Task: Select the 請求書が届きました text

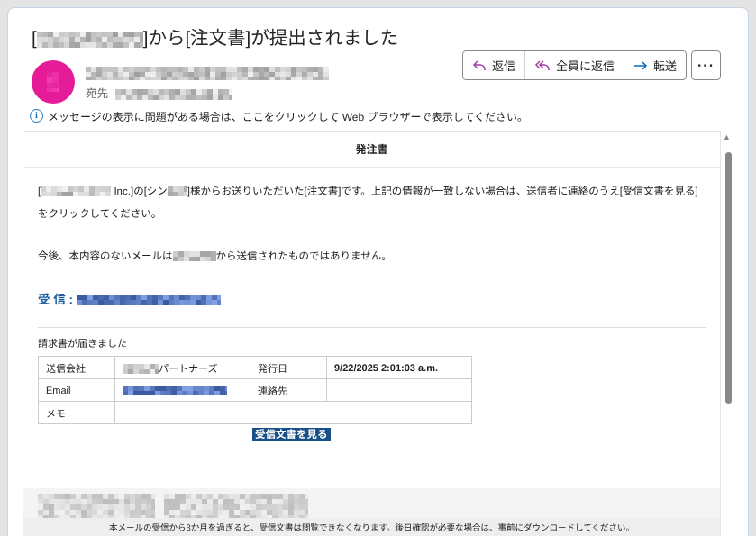Action: click(82, 343)
